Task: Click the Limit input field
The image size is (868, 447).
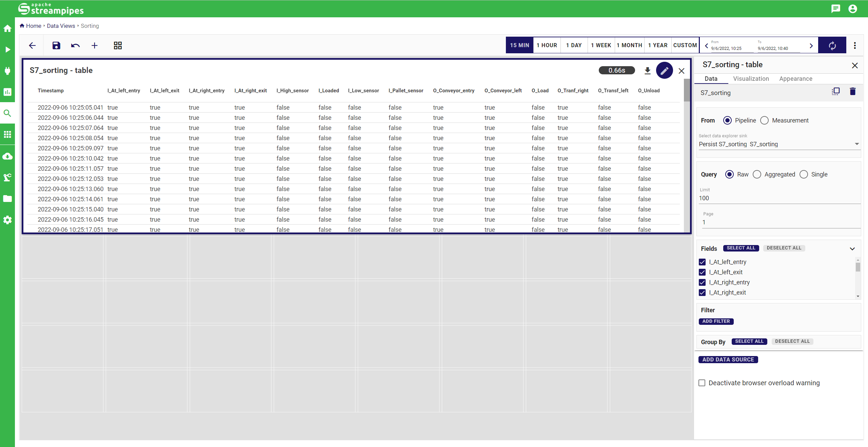Action: point(778,198)
